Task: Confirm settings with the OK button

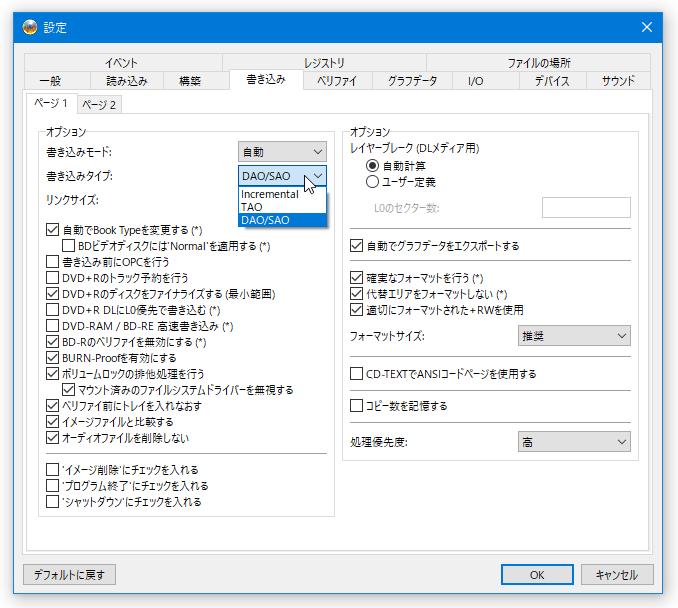Action: coord(537,575)
